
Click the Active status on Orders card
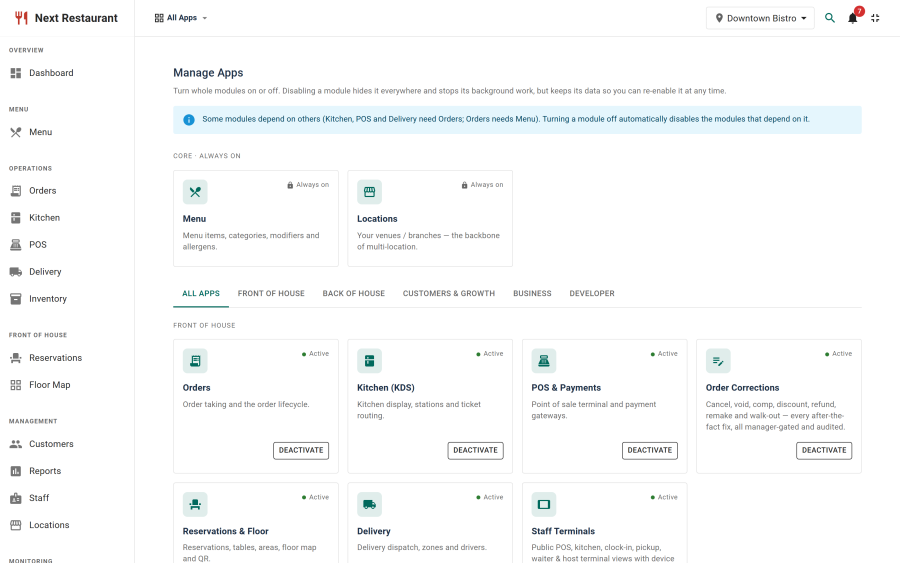(x=315, y=354)
